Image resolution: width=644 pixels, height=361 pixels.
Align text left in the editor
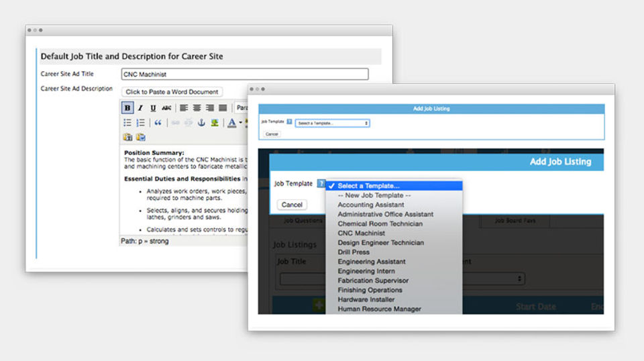tap(184, 107)
